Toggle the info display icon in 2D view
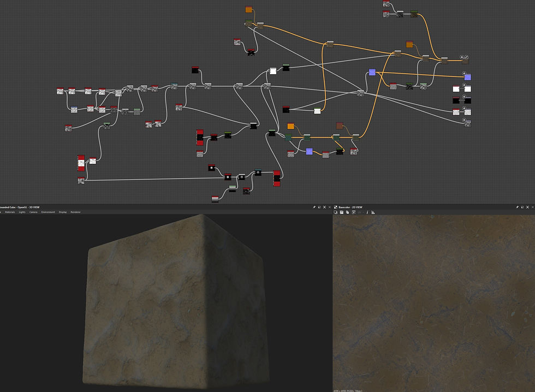Viewport: 535px width, 392px height. pyautogui.click(x=367, y=212)
